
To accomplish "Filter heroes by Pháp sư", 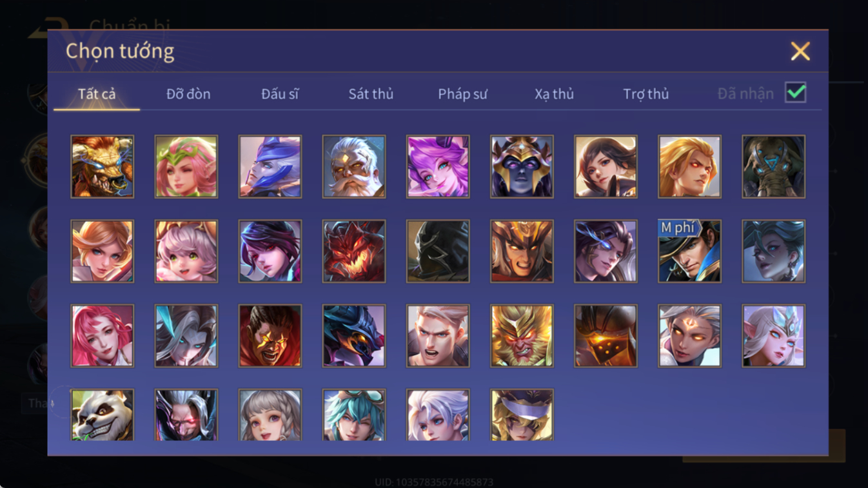I will coord(462,94).
